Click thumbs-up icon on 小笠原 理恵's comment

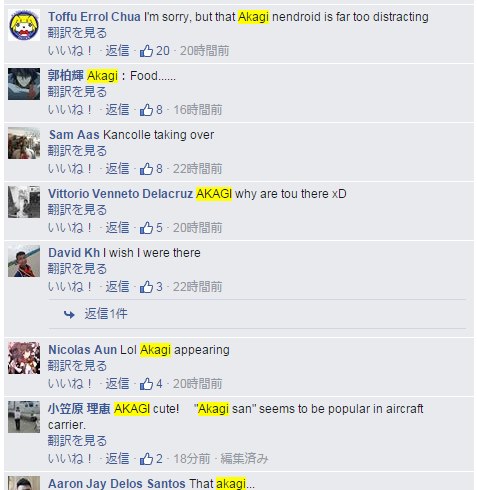pos(146,459)
